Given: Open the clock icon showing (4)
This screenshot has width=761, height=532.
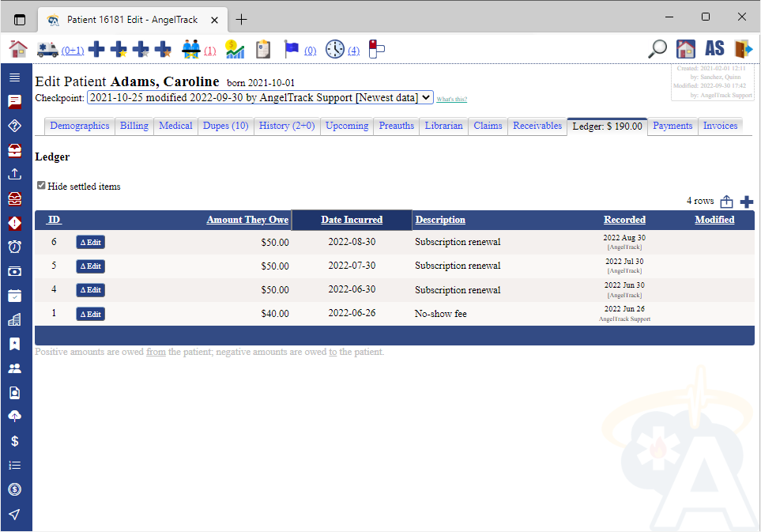Looking at the screenshot, I should click(x=336, y=48).
